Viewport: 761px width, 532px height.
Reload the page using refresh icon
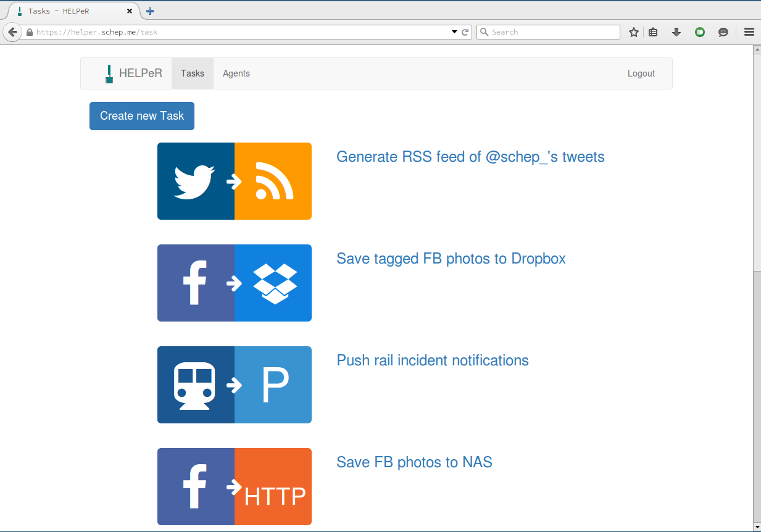(x=466, y=32)
